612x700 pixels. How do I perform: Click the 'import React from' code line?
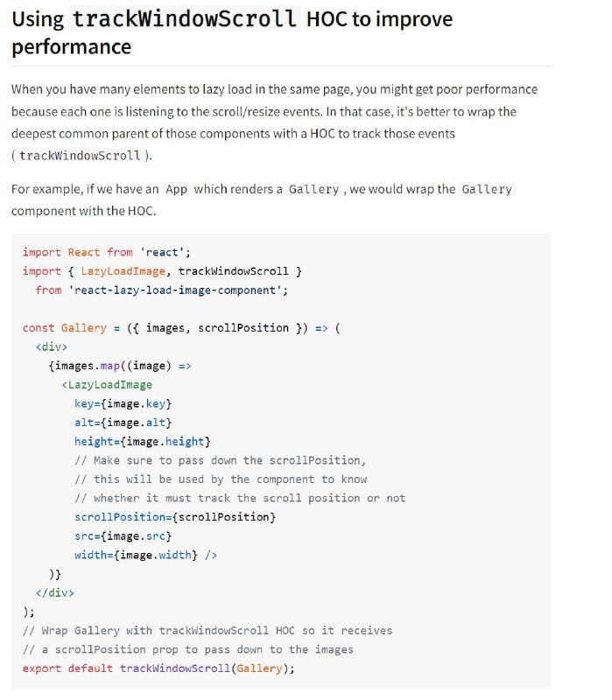pyautogui.click(x=100, y=252)
